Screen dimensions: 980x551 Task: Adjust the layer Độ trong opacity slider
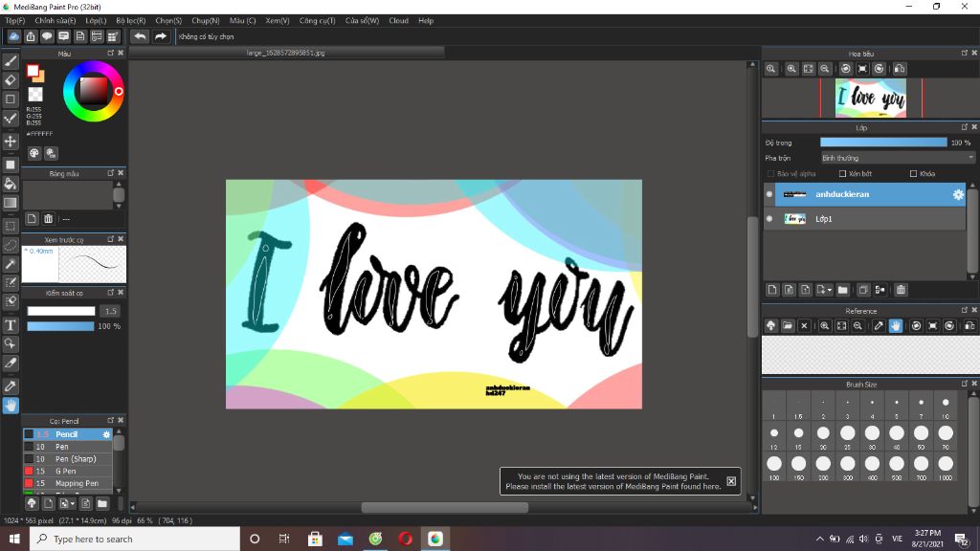click(883, 143)
